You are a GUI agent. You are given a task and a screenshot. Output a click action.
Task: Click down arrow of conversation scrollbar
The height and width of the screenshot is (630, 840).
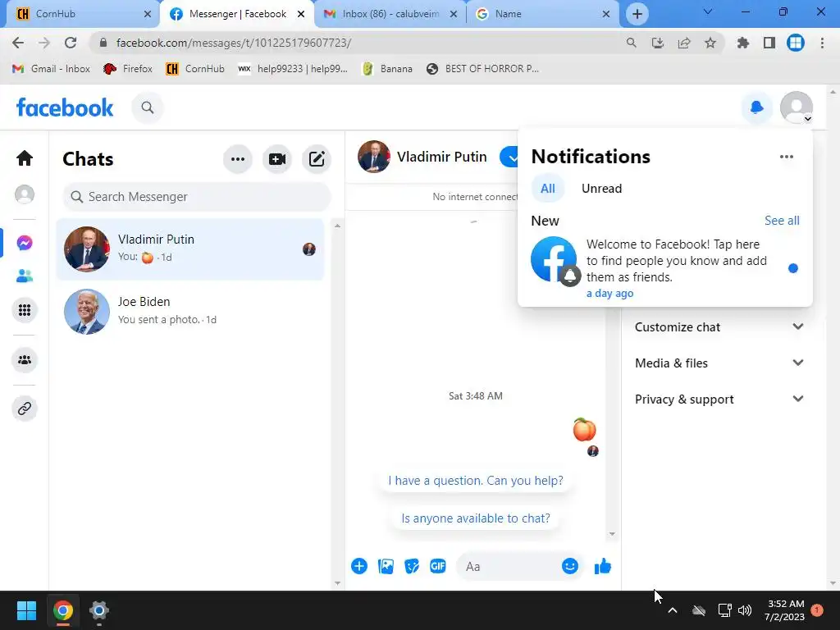coord(612,534)
